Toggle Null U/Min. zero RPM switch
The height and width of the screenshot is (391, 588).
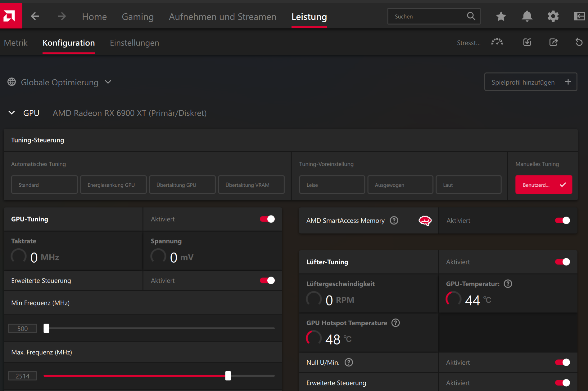562,362
